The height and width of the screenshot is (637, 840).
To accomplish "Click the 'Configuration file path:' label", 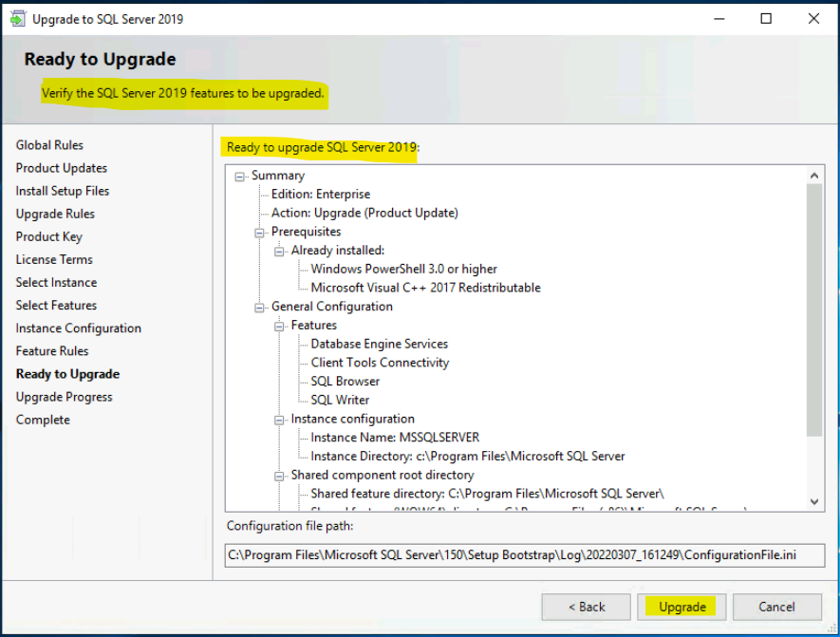I will 289,526.
